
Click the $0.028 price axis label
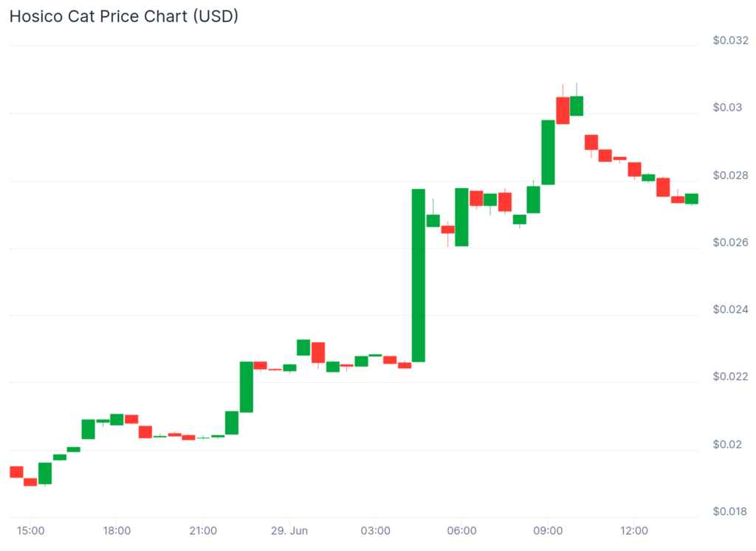pyautogui.click(x=730, y=176)
